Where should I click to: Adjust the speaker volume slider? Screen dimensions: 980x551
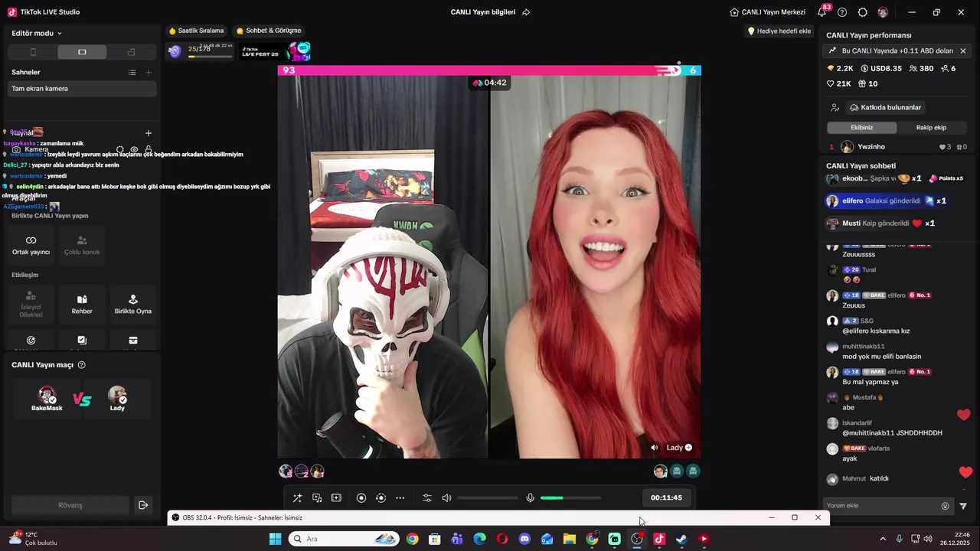488,498
